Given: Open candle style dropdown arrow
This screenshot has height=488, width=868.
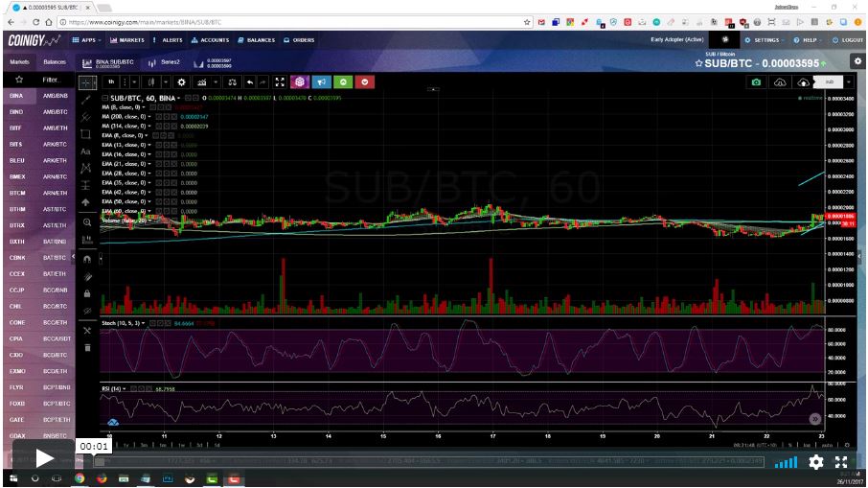Looking at the screenshot, I should click(x=166, y=82).
